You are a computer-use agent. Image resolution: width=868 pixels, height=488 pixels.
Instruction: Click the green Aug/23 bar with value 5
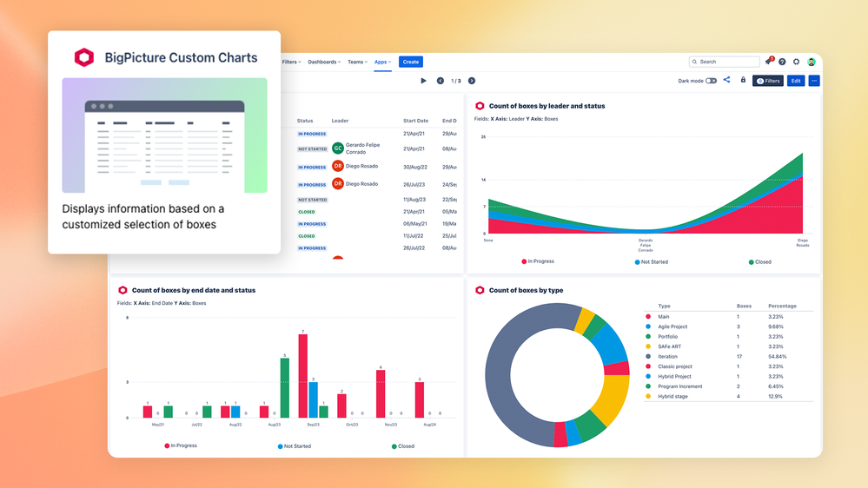[284, 388]
